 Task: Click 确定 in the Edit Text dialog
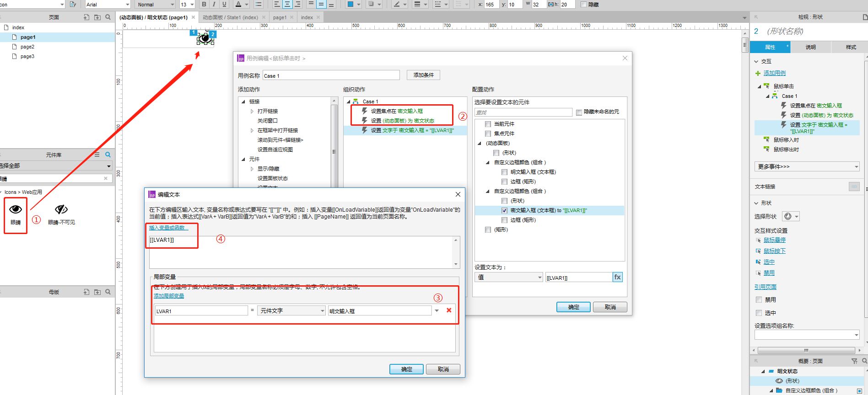tap(406, 369)
